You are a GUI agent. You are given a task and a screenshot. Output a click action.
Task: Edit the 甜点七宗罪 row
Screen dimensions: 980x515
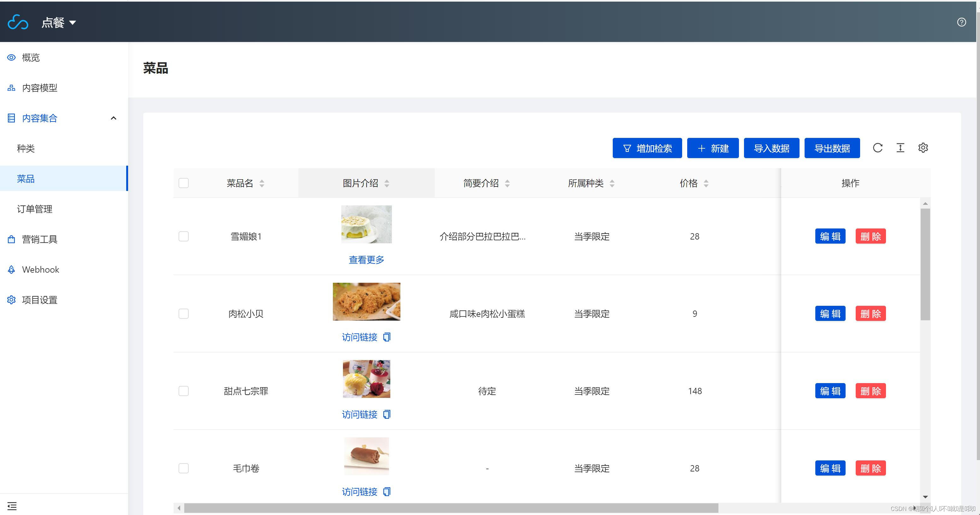click(x=830, y=391)
